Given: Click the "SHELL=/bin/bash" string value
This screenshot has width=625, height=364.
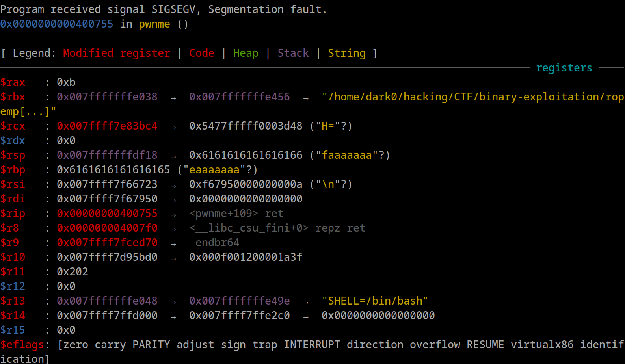Looking at the screenshot, I should click(x=375, y=301).
